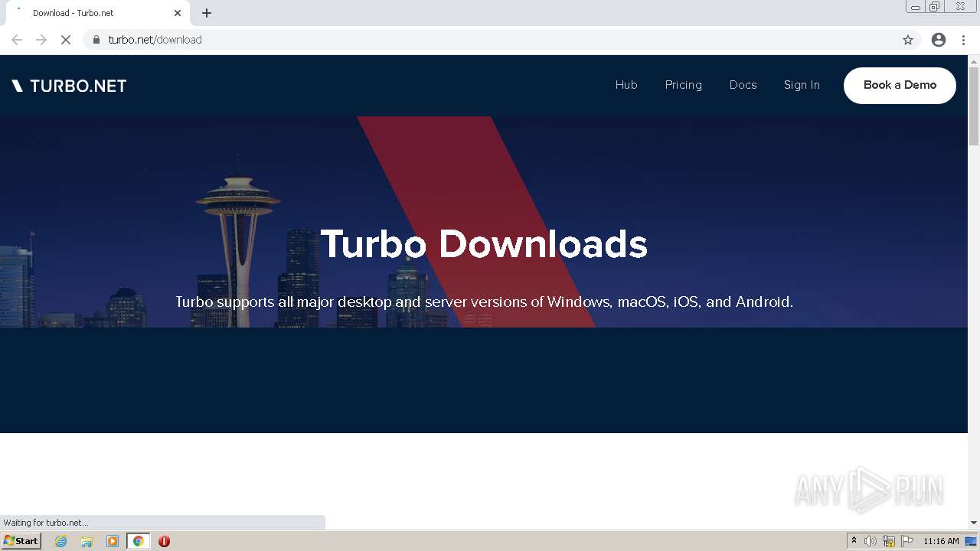Viewport: 980px width, 551px height.
Task: Click the browser forward arrow
Action: [x=41, y=40]
